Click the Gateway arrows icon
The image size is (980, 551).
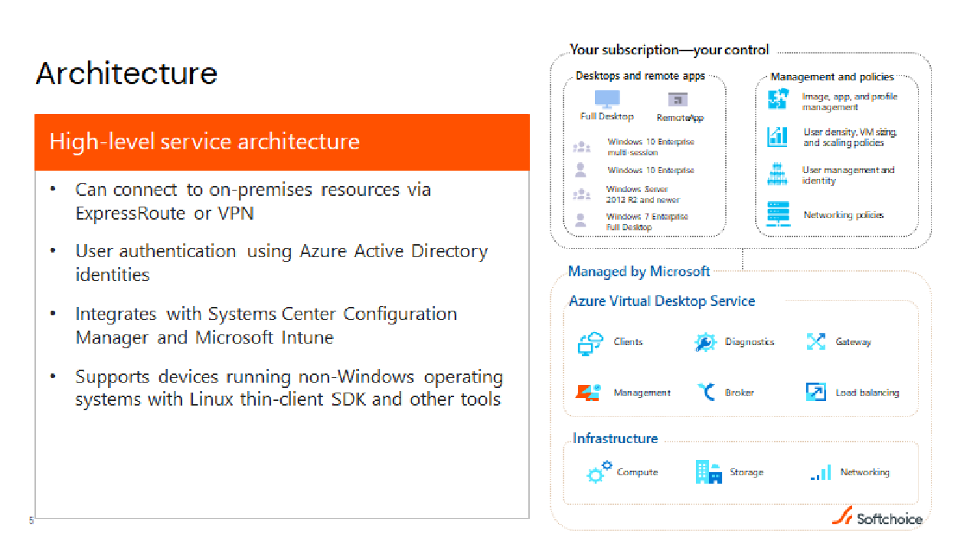pos(816,342)
